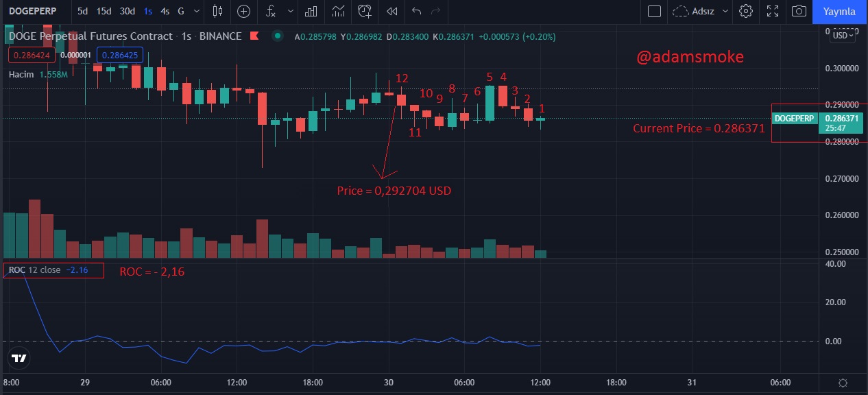This screenshot has width=868, height=395.
Task: Click the red sell price 0.286424 button
Action: (32, 54)
